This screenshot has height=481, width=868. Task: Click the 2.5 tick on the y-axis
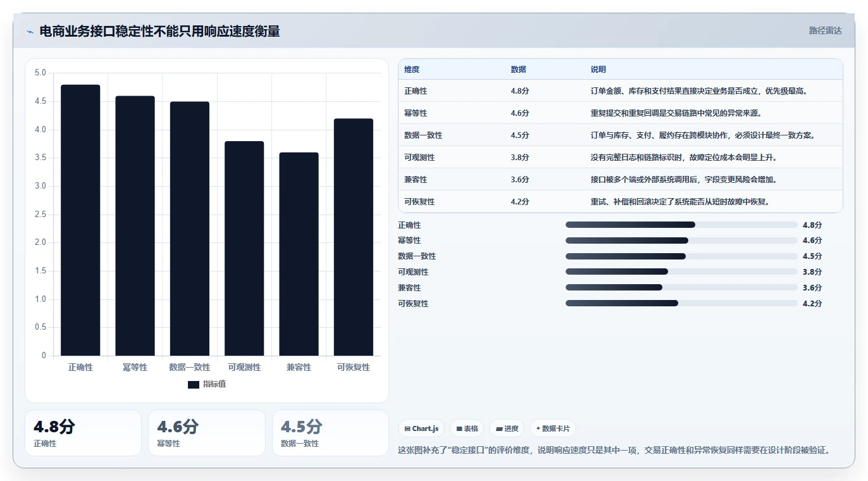pos(40,215)
